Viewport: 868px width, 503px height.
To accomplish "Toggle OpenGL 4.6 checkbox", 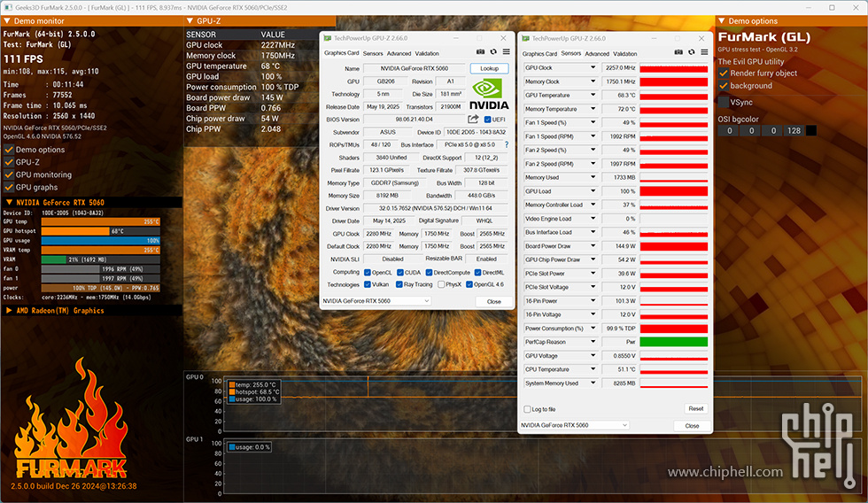I will coord(469,284).
